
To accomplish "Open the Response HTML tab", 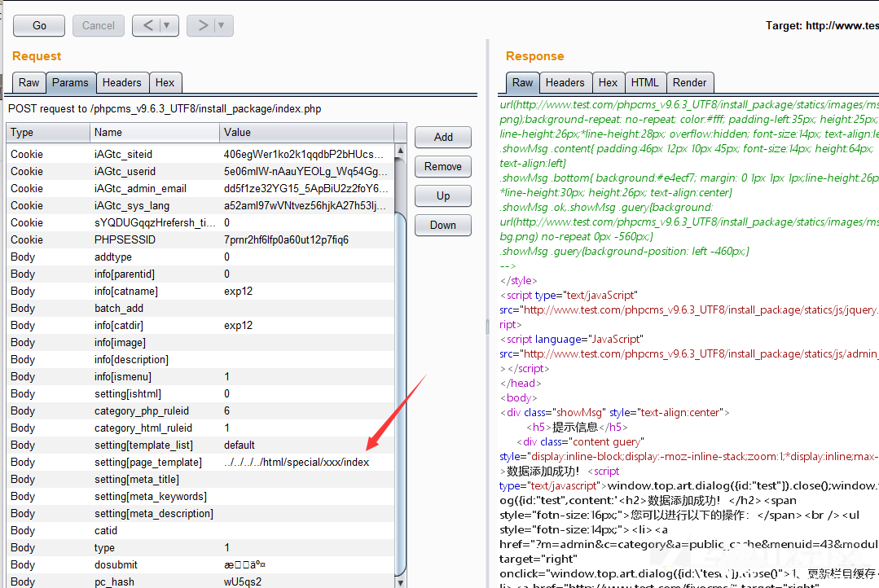I will (644, 83).
